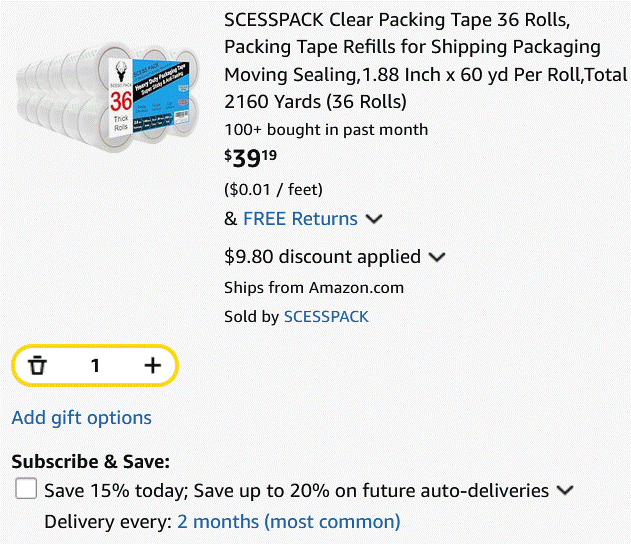The width and height of the screenshot is (631, 544).
Task: Increase quantity with the plus icon
Action: (x=153, y=365)
